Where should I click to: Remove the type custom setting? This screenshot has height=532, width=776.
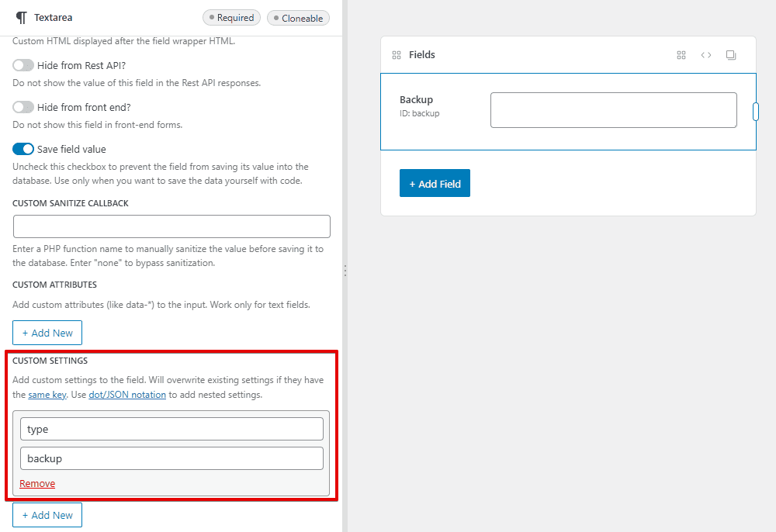point(36,483)
